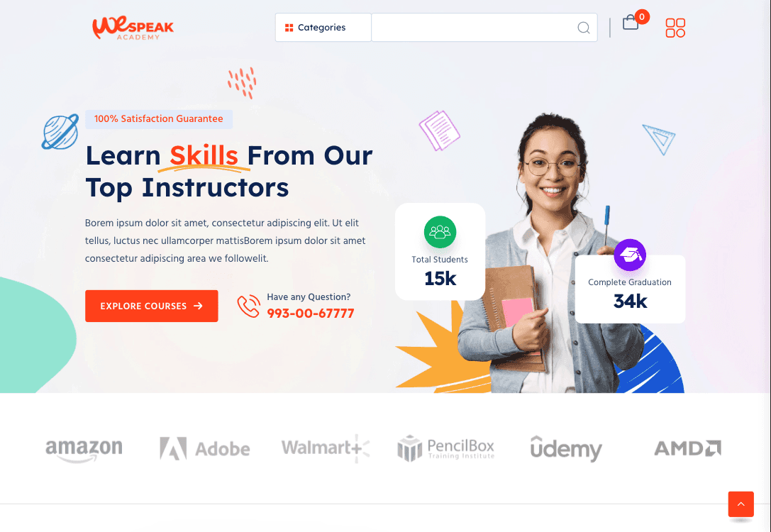Screen dimensions: 771x532
Task: Click the WeSpeak Academy logo
Action: tap(133, 28)
